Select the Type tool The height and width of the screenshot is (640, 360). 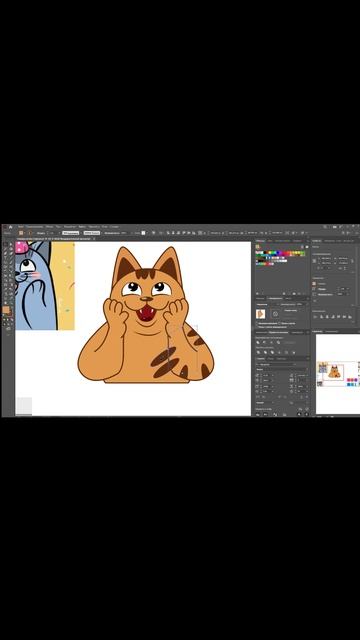(x=5, y=258)
